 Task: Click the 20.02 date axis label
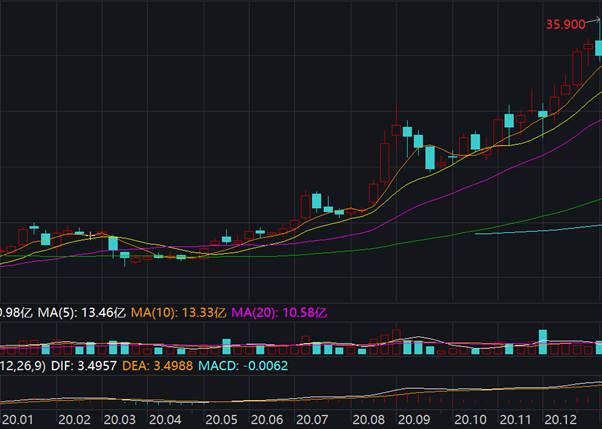pos(74,419)
